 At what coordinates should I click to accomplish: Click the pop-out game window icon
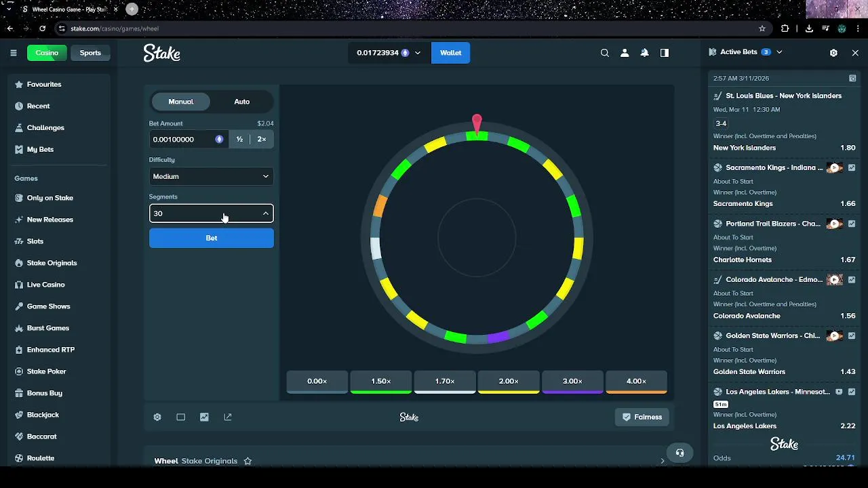pos(228,418)
